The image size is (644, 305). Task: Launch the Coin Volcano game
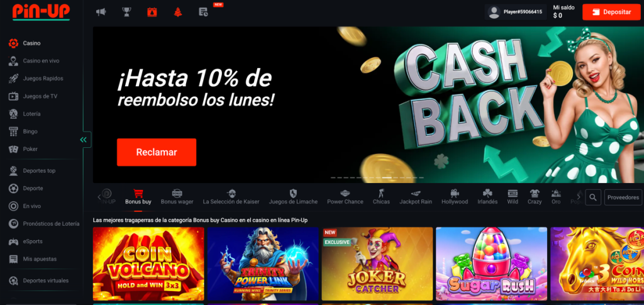(x=148, y=263)
